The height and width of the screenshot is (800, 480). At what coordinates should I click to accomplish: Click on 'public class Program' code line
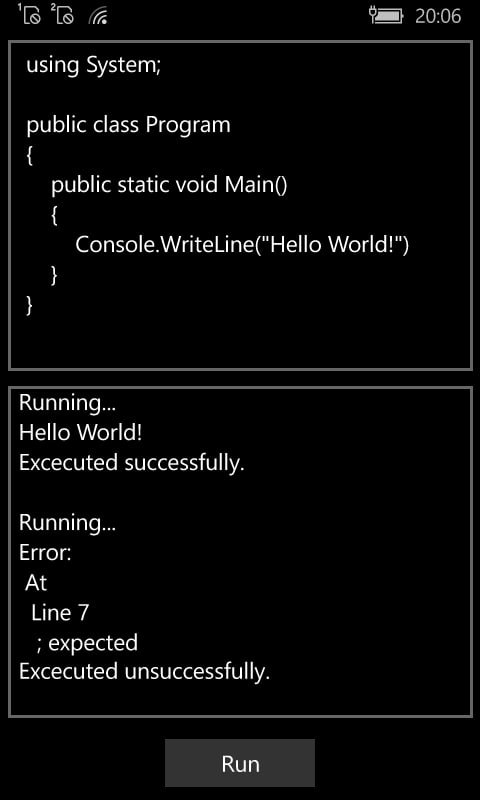coord(128,124)
